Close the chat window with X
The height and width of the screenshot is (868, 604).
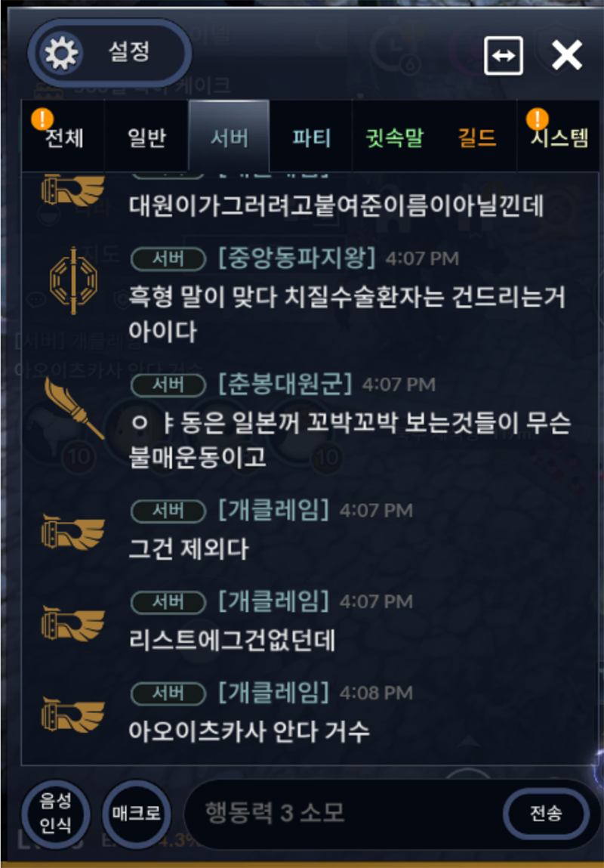(567, 55)
